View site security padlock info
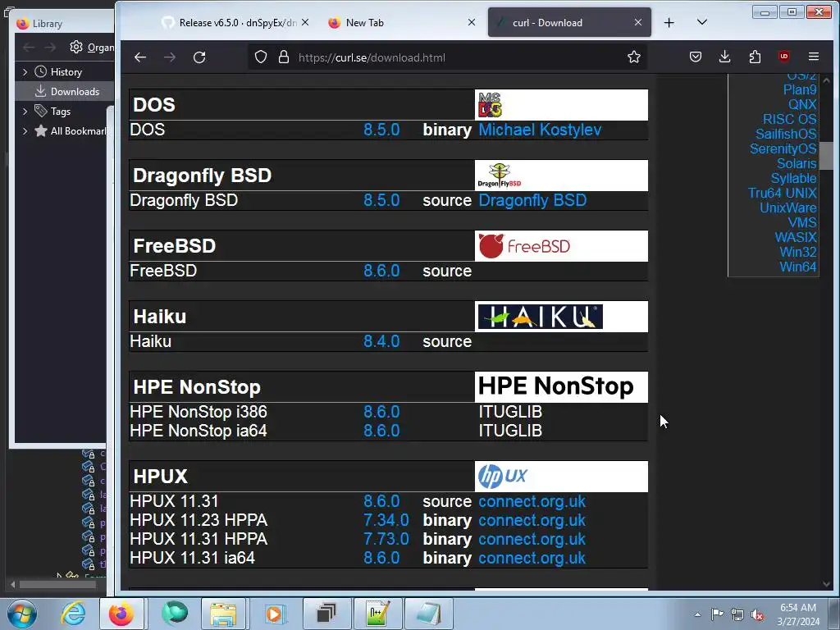 point(284,57)
